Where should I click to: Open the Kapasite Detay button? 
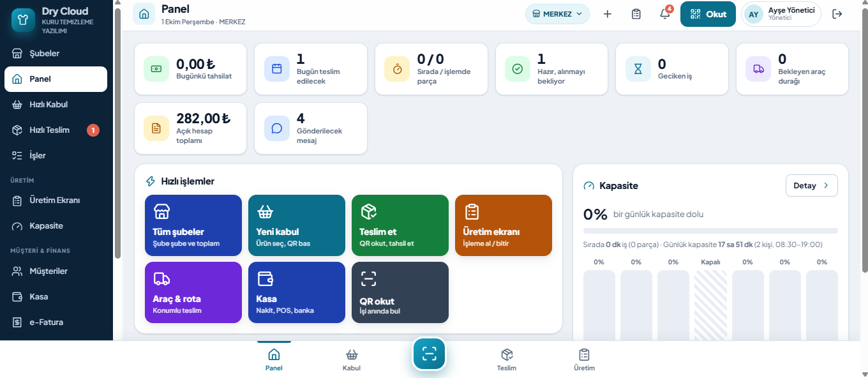pos(811,186)
